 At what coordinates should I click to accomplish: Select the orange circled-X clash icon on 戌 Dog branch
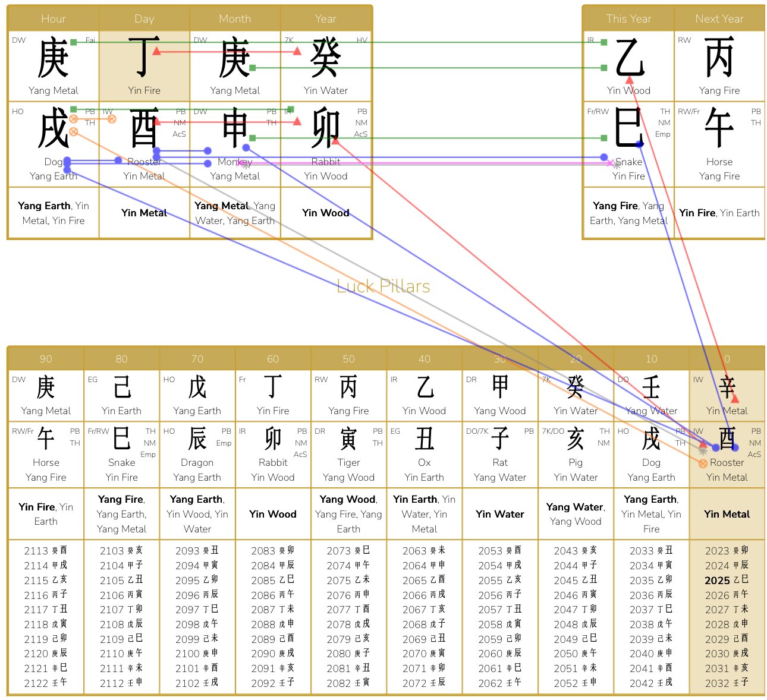74,118
